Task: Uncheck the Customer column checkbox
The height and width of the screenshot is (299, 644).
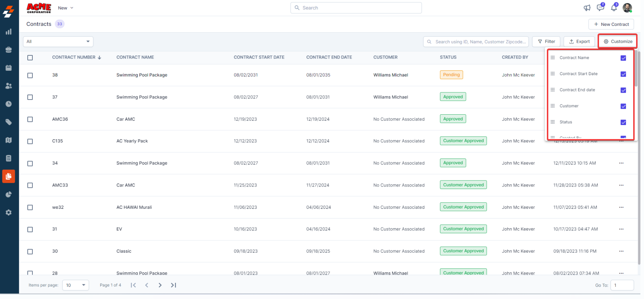Action: [623, 106]
